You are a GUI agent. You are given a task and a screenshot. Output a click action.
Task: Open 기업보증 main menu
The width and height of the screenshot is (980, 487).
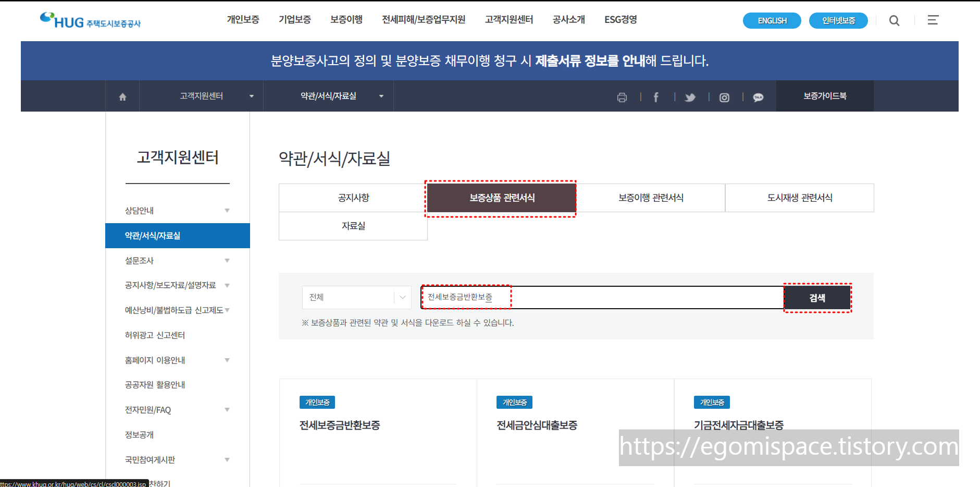294,20
